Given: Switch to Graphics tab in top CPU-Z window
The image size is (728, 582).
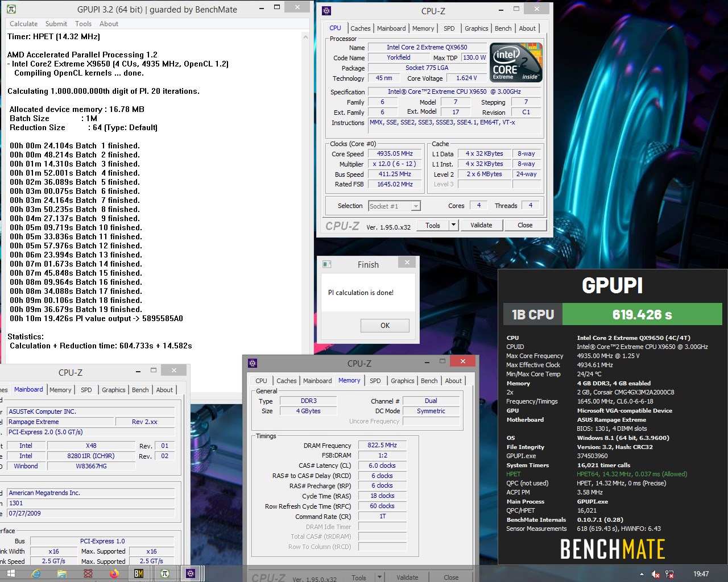Looking at the screenshot, I should pyautogui.click(x=477, y=28).
